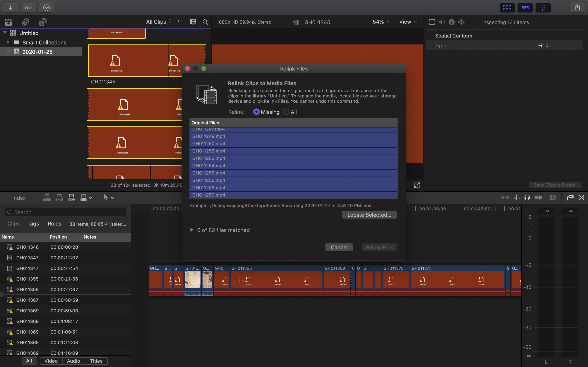Cancel the Relink Files dialog
588x367 pixels.
[x=339, y=247]
